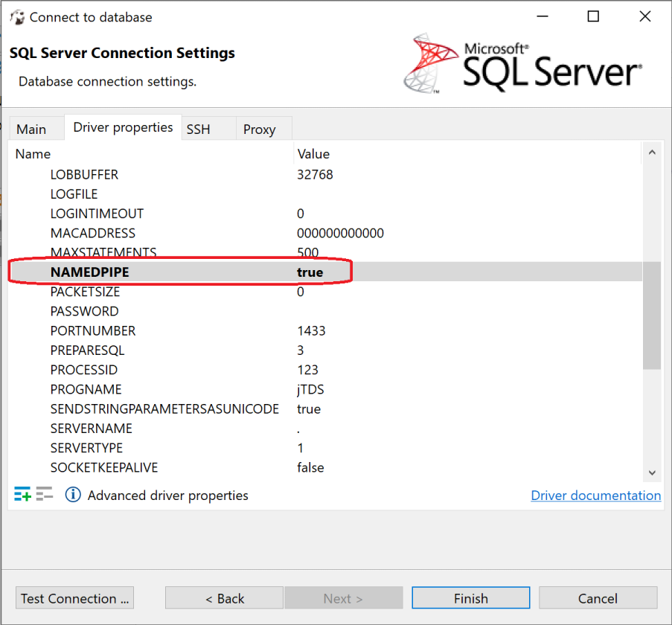This screenshot has width=672, height=625.
Task: Select the PREPARESQL property
Action: [87, 350]
